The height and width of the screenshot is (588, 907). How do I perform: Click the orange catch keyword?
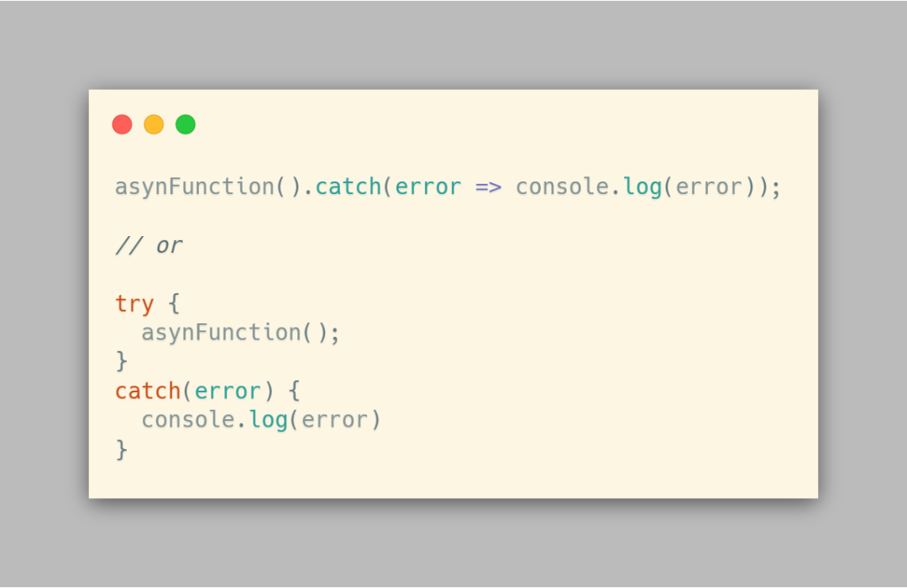(148, 391)
